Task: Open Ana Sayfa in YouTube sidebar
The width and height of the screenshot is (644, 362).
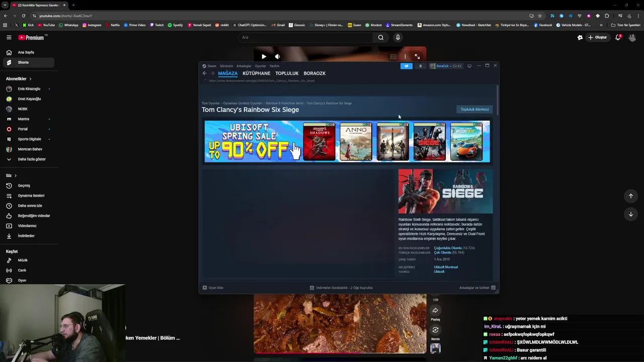Action: [x=29, y=52]
